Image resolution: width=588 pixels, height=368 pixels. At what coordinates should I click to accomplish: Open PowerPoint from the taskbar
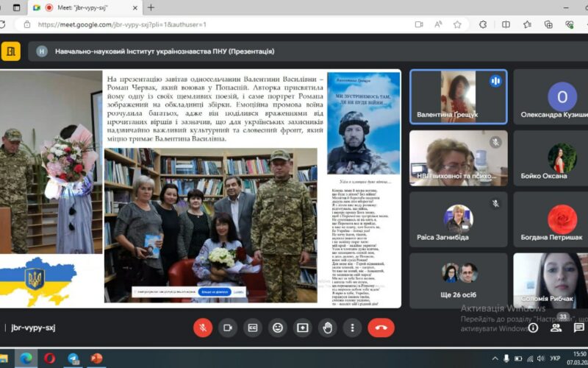96,358
